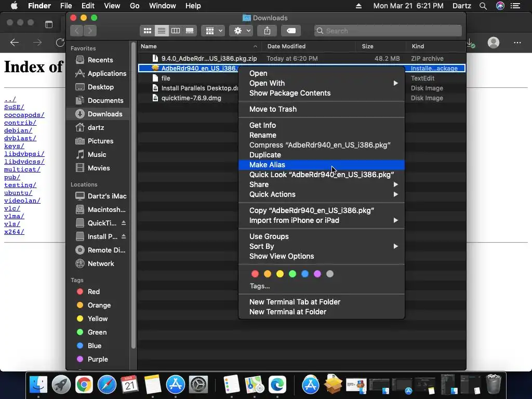Apply the blue tag color dot
This screenshot has width=532, height=399.
pos(305,274)
